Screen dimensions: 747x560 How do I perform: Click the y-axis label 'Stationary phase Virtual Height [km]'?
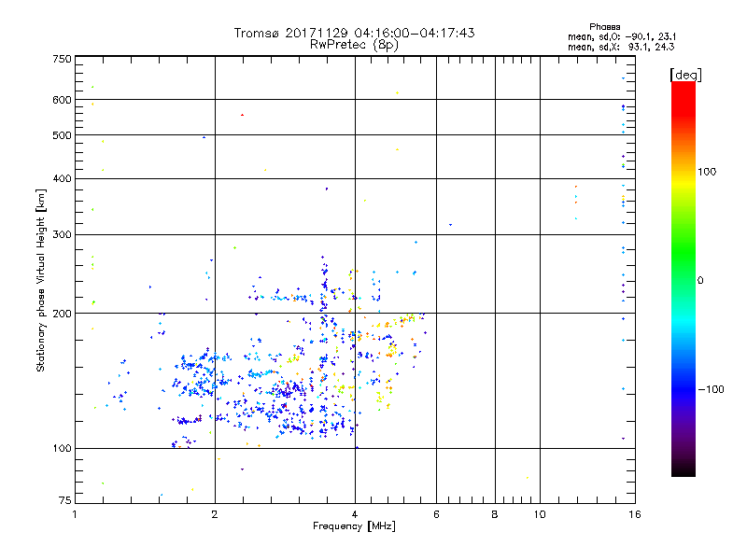41,280
